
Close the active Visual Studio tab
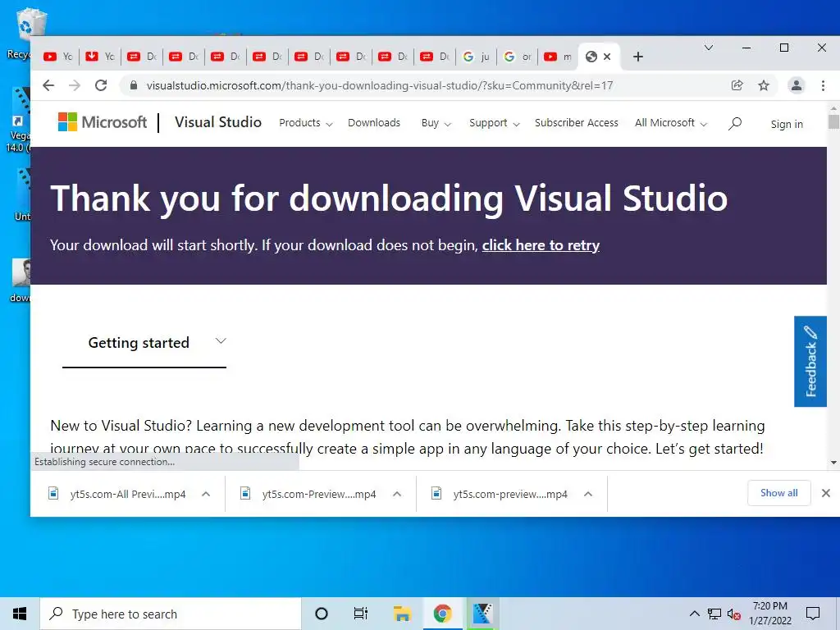coord(607,57)
